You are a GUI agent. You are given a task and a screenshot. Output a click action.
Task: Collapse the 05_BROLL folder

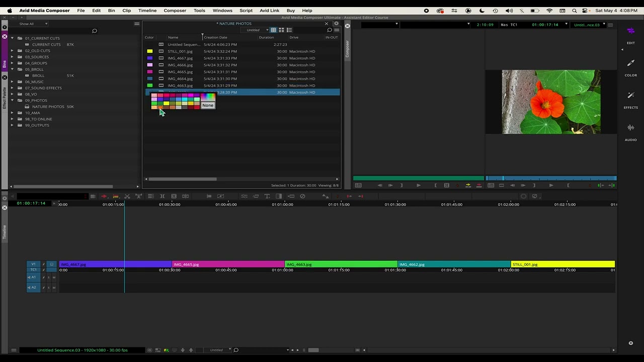click(13, 69)
